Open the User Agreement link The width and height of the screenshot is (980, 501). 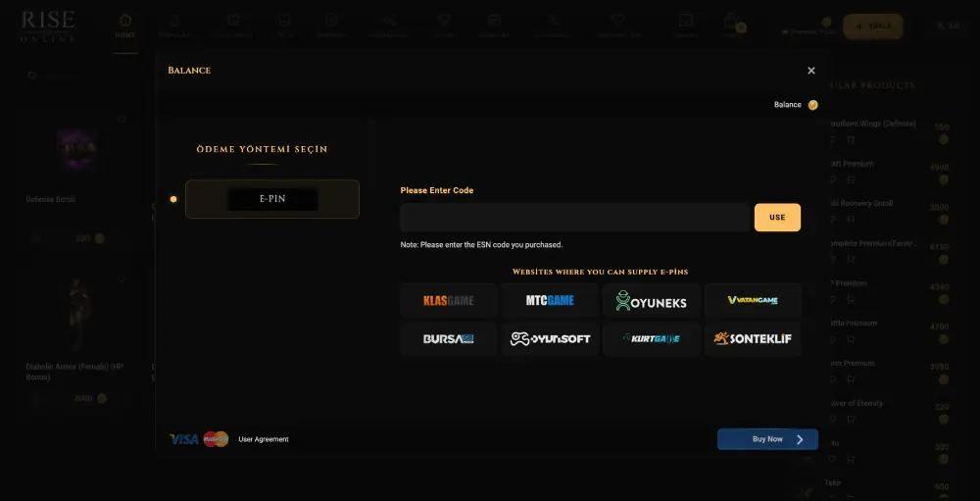coord(263,439)
